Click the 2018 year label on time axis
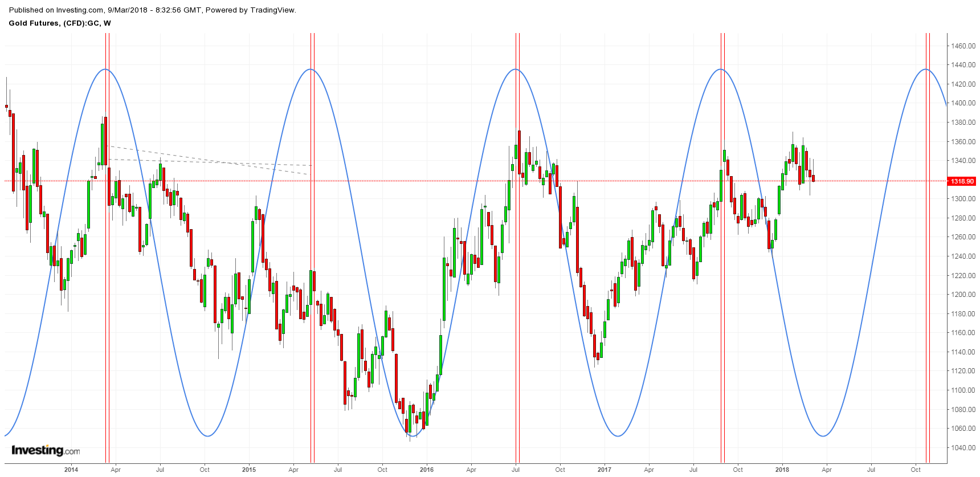 tap(782, 470)
